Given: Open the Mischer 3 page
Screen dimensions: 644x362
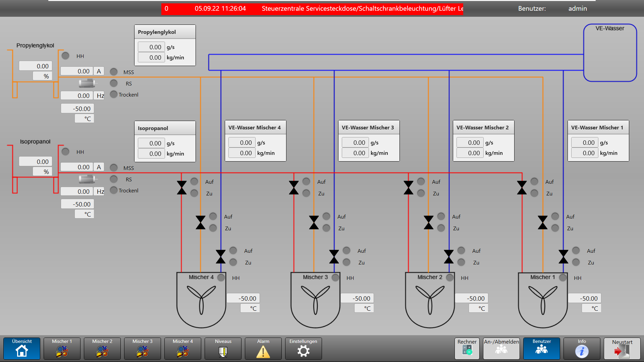Looking at the screenshot, I should [x=143, y=349].
